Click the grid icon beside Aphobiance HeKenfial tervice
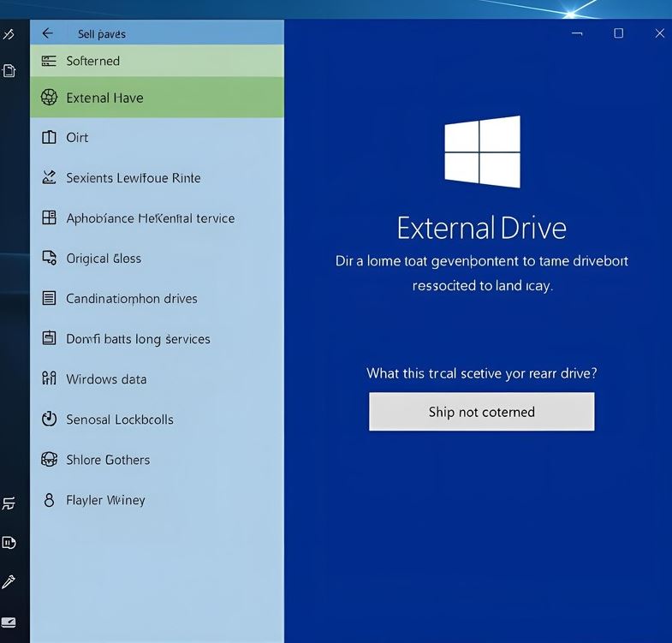The width and height of the screenshot is (672, 643). (x=49, y=217)
